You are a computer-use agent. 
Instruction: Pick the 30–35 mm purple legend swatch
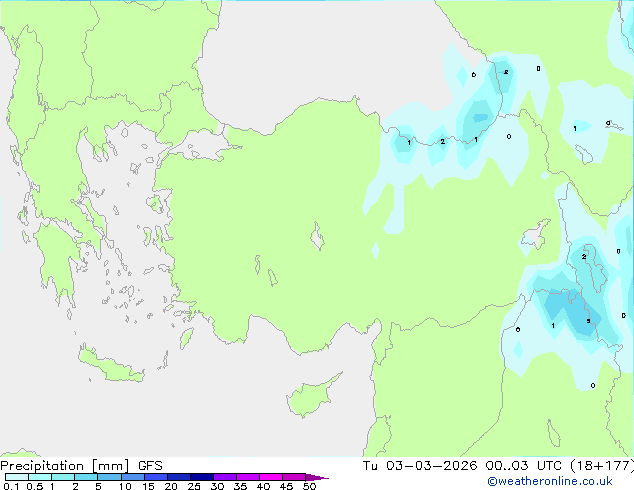225,477
